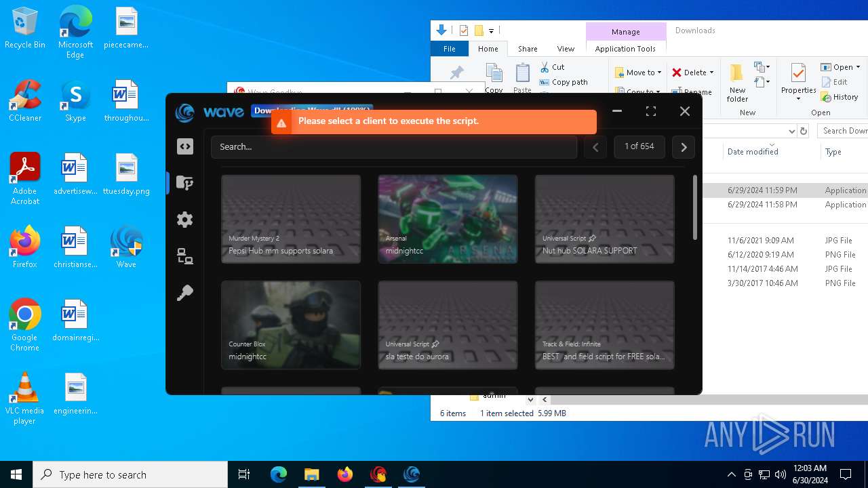This screenshot has height=488, width=868.
Task: Click the Explorer Search Downloads box
Action: point(843,131)
